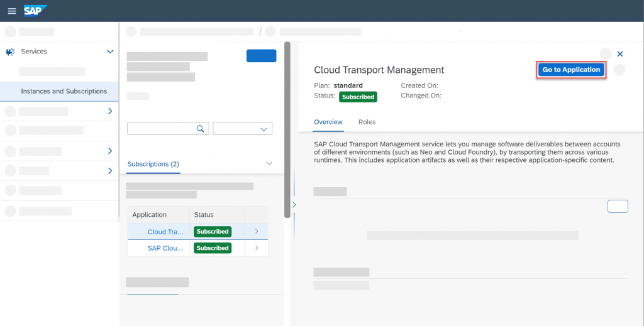Open the SAP Clou... application link
This screenshot has width=644, height=326.
point(165,248)
